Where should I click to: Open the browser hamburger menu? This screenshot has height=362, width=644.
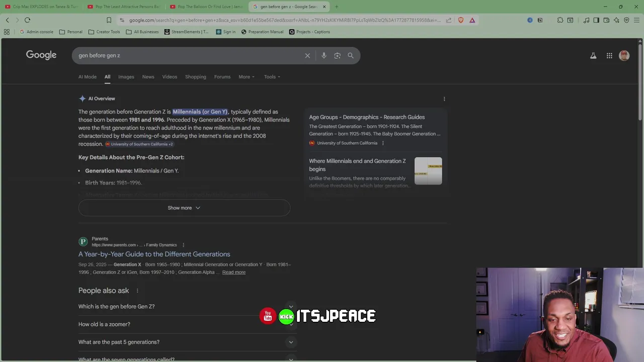[636, 20]
